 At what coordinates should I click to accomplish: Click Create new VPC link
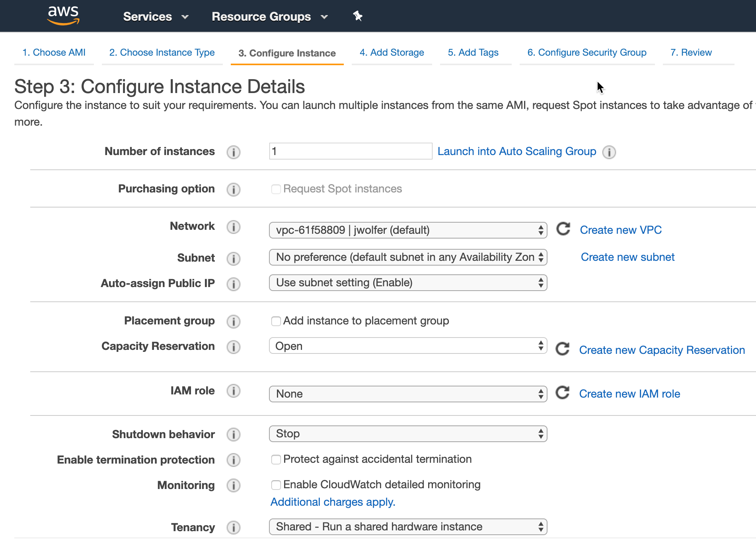coord(621,230)
